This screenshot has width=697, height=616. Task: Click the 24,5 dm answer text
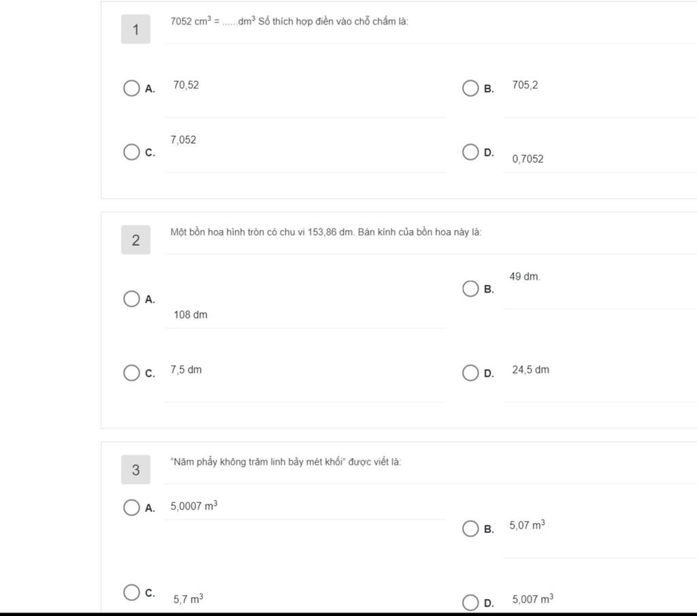pos(531,370)
